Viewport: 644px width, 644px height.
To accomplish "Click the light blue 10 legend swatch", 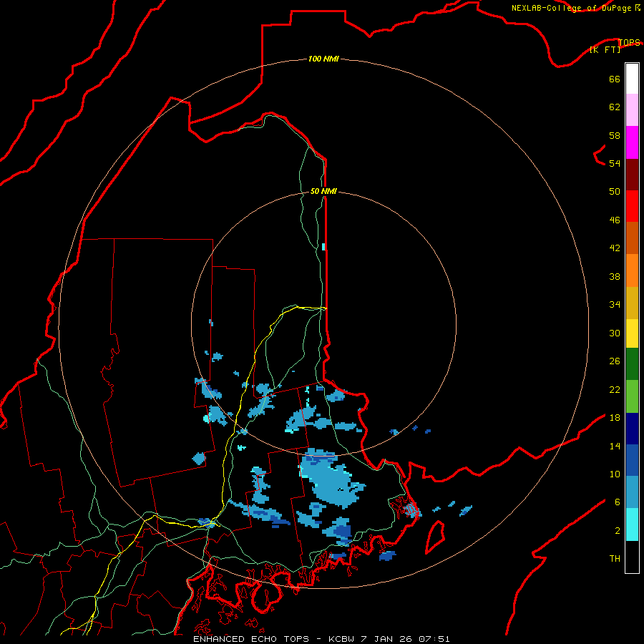I will point(632,492).
